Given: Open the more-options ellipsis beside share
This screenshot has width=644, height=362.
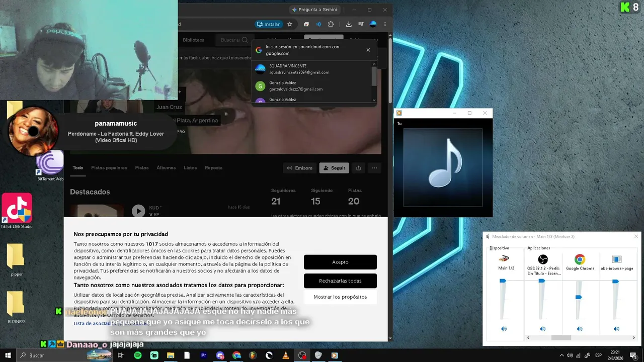Looking at the screenshot, I should pos(374,168).
